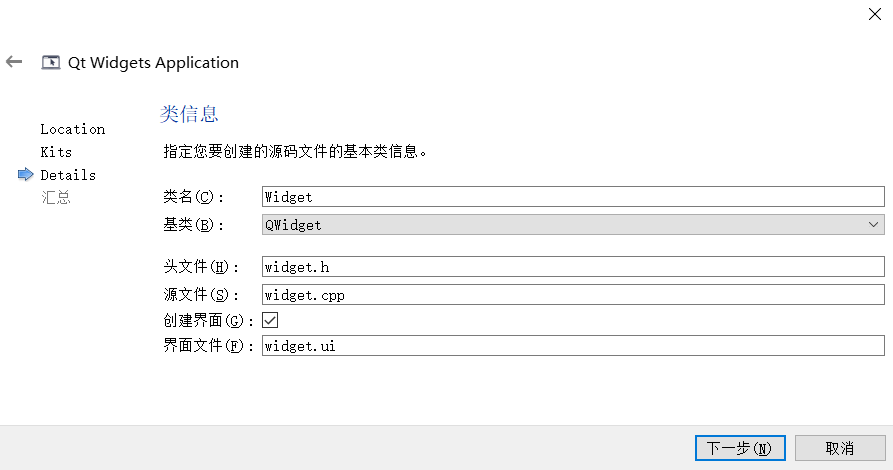
Task: Click the 源文件 field with widget.cpp
Action: [x=572, y=295]
